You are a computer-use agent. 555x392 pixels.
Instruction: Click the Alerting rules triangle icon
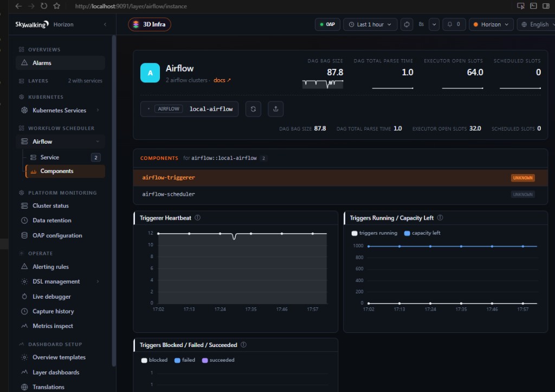[24, 266]
